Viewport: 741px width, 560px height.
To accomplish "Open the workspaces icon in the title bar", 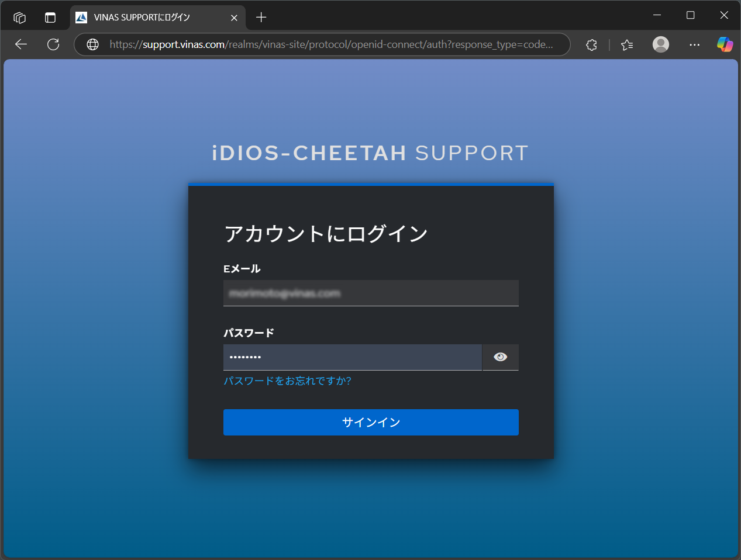I will 19,18.
